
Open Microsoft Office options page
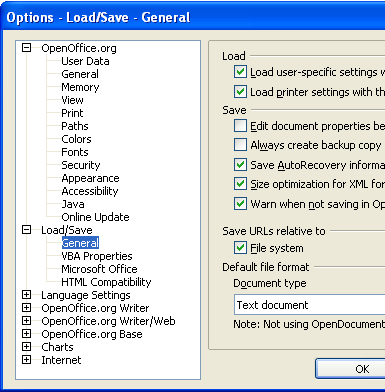(99, 269)
